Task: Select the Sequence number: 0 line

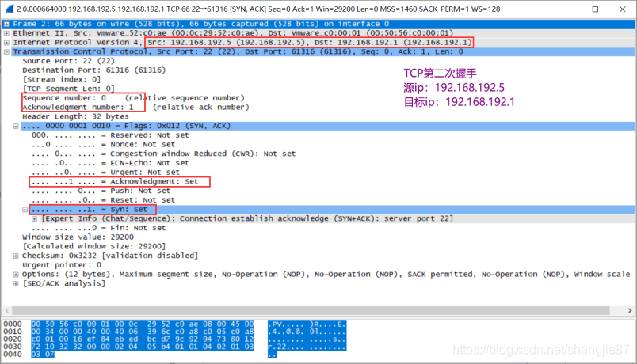Action: click(x=75, y=98)
